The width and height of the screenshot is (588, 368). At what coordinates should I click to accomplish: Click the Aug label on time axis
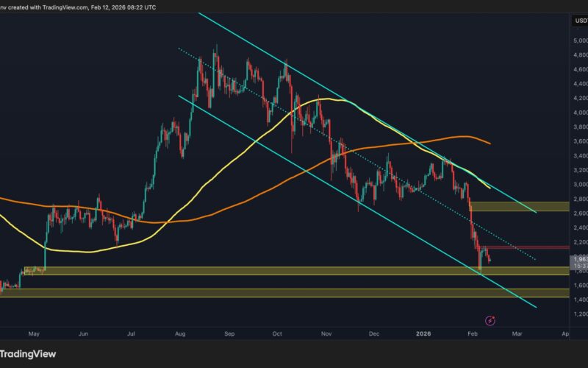click(180, 333)
